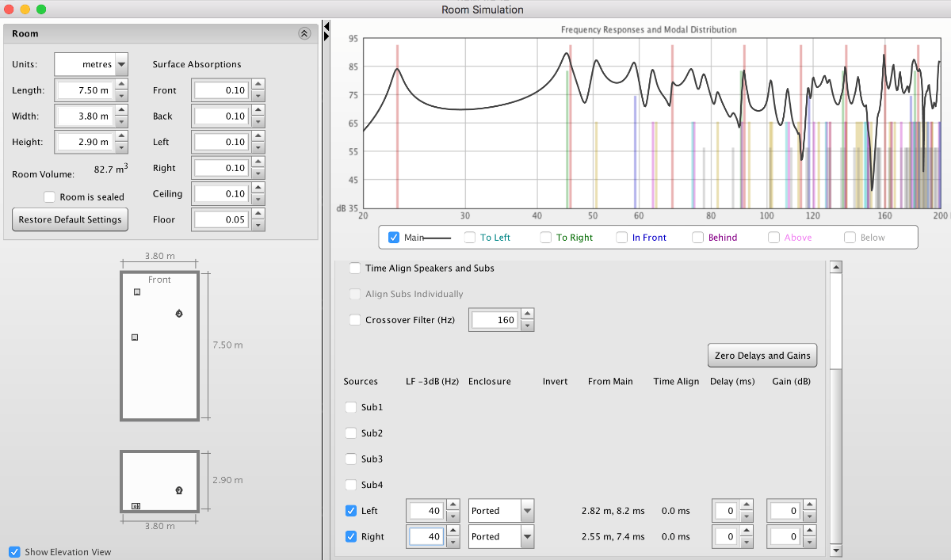Image resolution: width=951 pixels, height=560 pixels.
Task: Select the upper speaker icon in the floor plan
Action: pyautogui.click(x=137, y=292)
